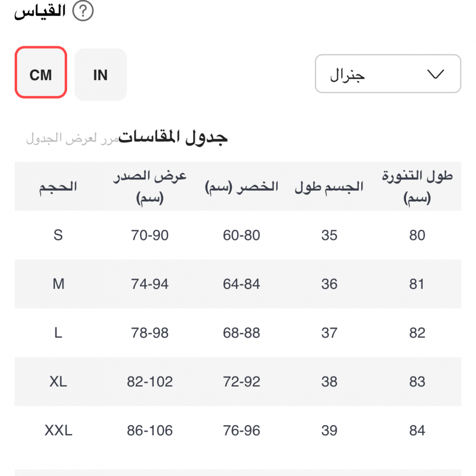Click the جدول المقاسات table title
Screen dimensions: 476x476
[x=173, y=137]
